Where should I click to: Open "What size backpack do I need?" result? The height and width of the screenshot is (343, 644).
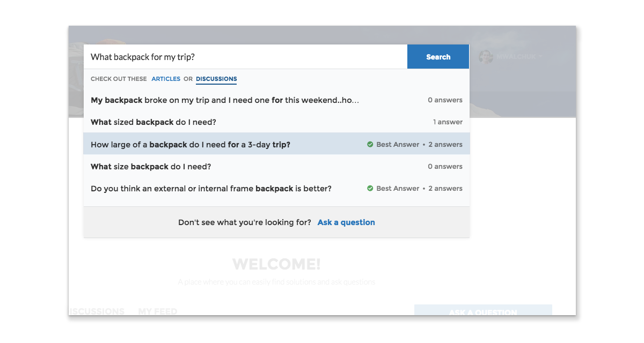click(151, 167)
